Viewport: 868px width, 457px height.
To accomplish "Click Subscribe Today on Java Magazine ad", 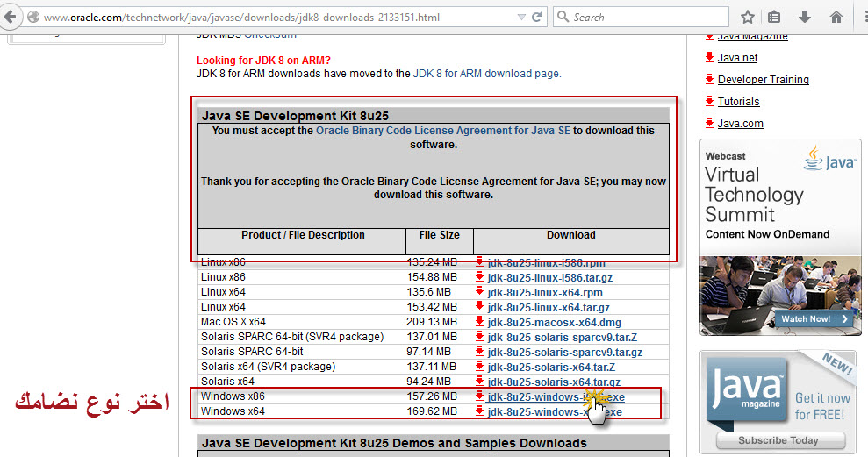I will click(779, 440).
